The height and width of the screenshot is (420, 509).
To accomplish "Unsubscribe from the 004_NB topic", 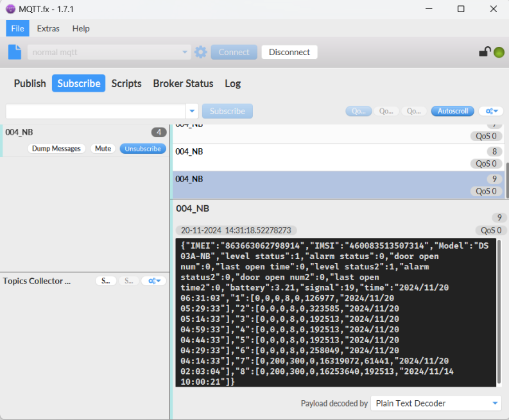I will click(x=143, y=149).
